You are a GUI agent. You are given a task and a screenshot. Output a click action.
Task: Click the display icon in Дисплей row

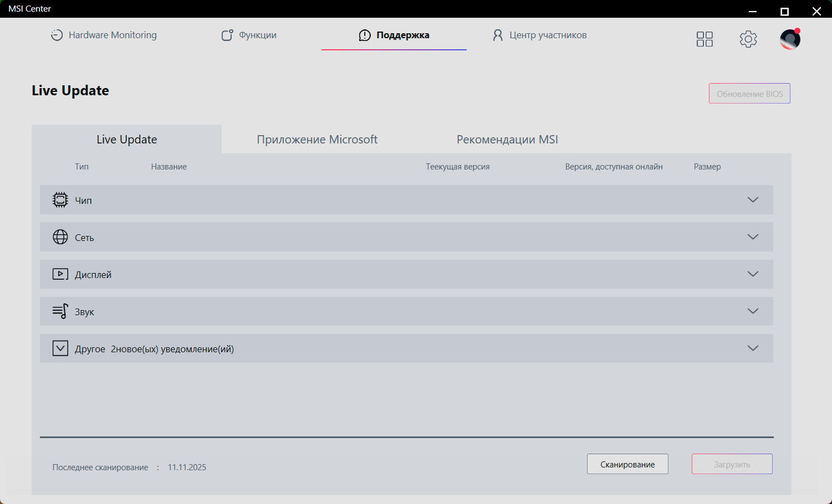[60, 274]
